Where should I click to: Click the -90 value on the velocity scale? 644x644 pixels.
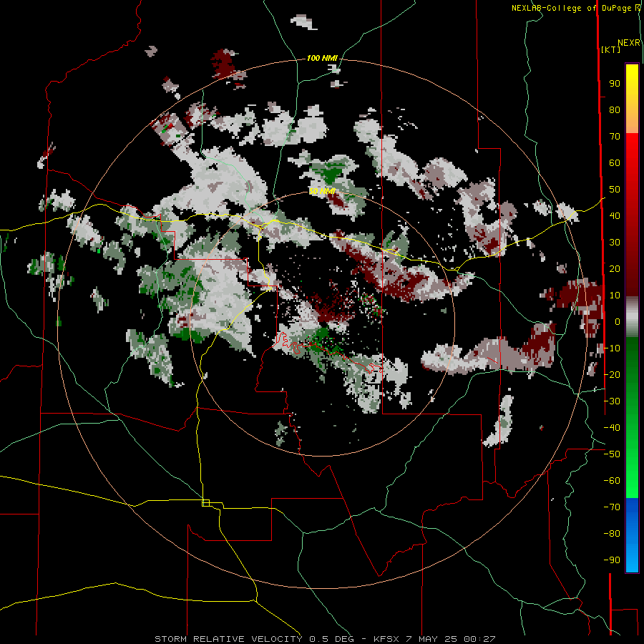click(612, 560)
